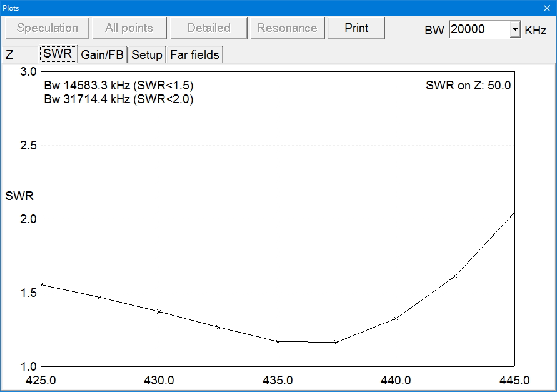Image resolution: width=557 pixels, height=392 pixels.
Task: Select the Detailed plot button
Action: (x=209, y=28)
